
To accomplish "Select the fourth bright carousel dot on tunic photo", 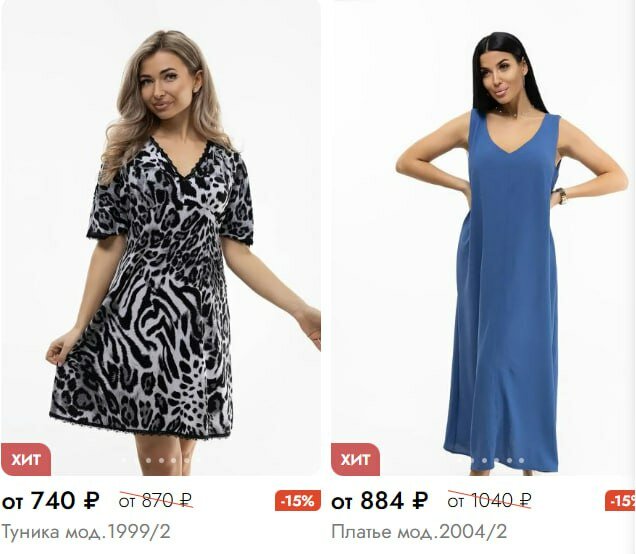I will coord(187,460).
